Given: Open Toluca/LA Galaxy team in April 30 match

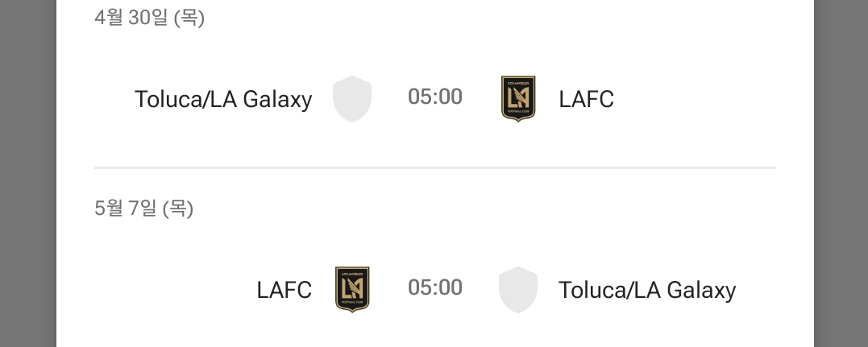Looking at the screenshot, I should tap(223, 99).
